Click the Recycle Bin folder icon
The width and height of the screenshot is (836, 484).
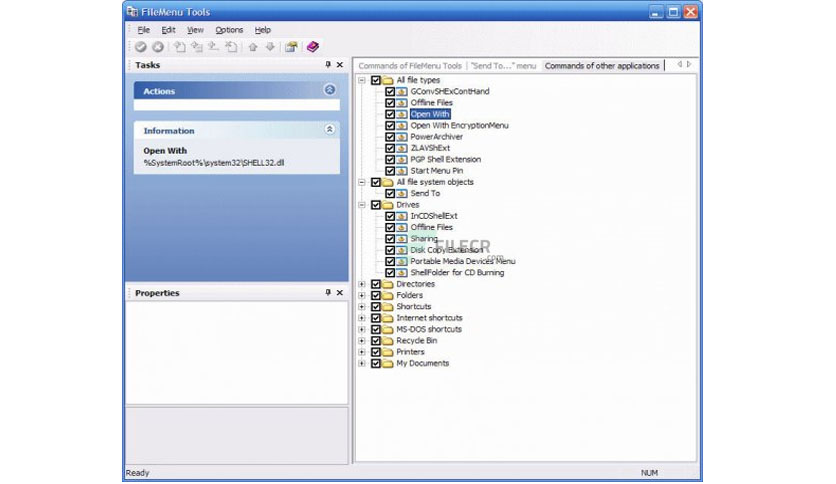tap(388, 341)
